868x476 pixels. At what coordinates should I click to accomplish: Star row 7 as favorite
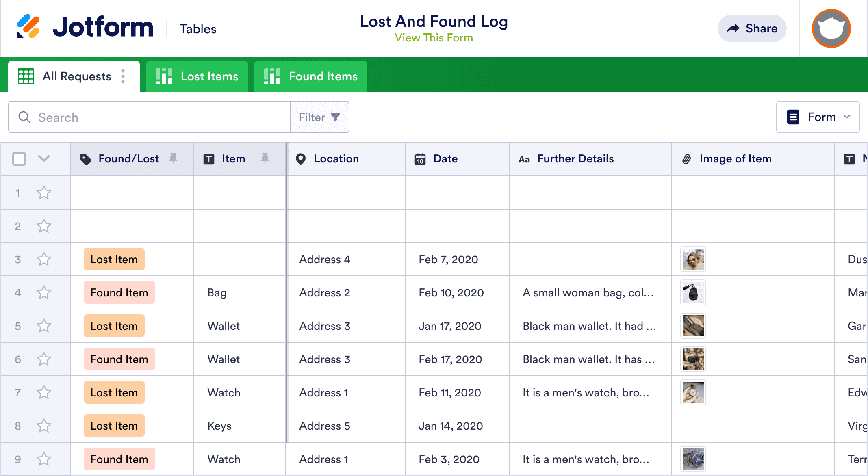(x=43, y=392)
